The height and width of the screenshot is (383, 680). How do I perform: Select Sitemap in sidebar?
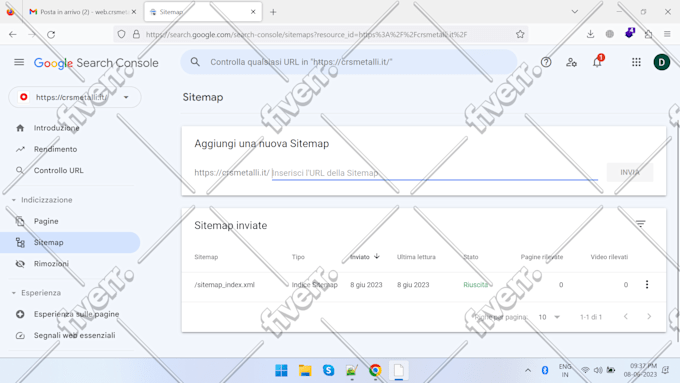pos(49,242)
